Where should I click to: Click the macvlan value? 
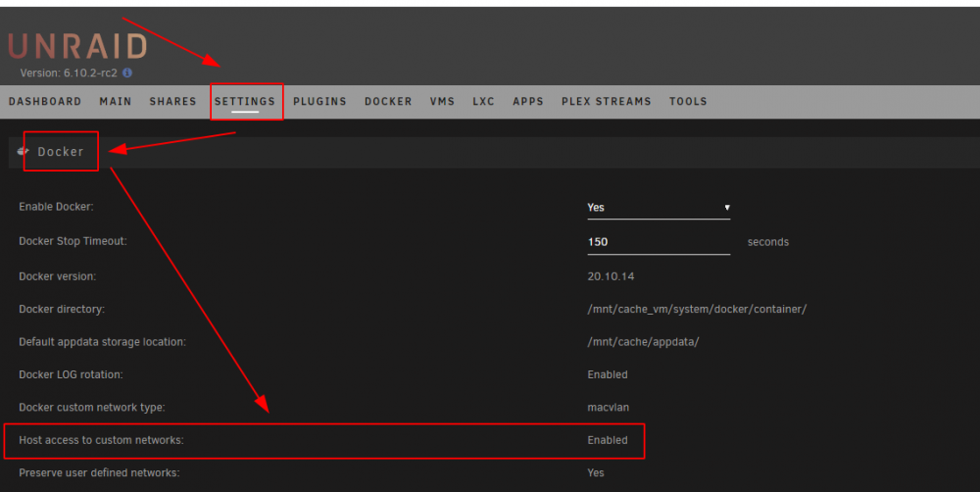[x=609, y=407]
